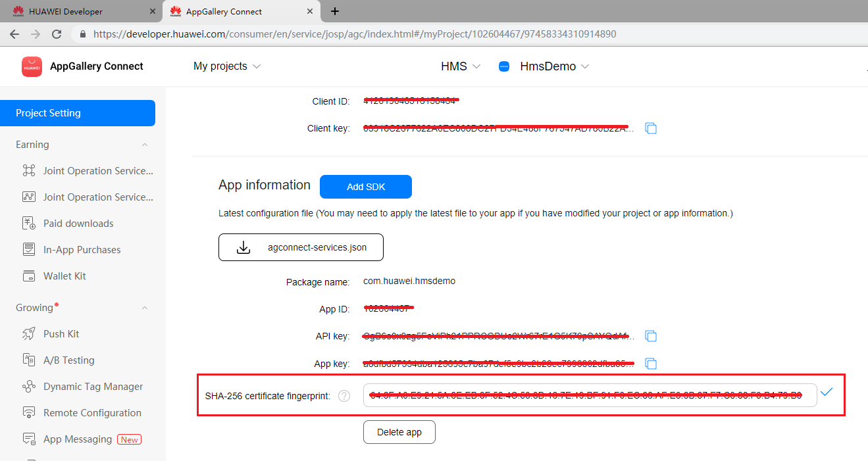Click the browser back arrow
868x461 pixels.
(14, 34)
